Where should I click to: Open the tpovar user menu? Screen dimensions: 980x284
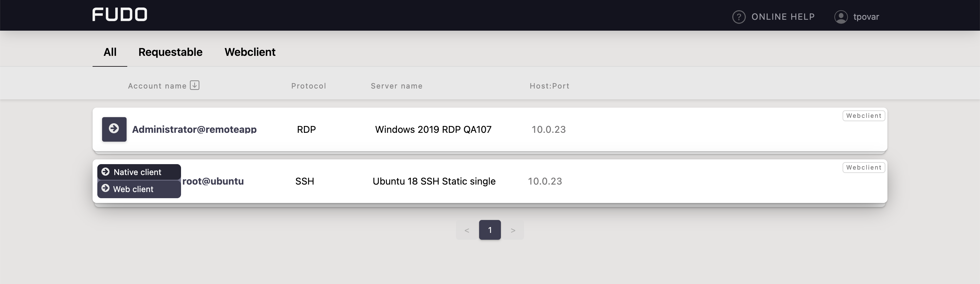[866, 17]
